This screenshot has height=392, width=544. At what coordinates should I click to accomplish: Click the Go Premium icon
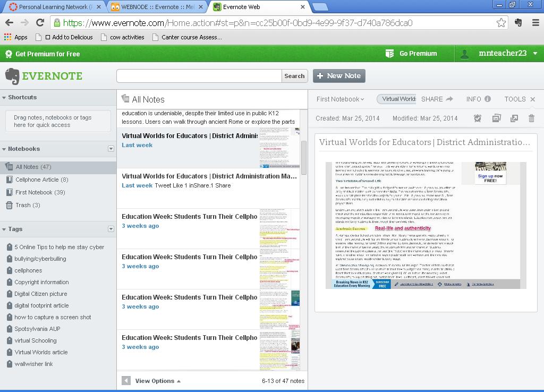pyautogui.click(x=389, y=54)
